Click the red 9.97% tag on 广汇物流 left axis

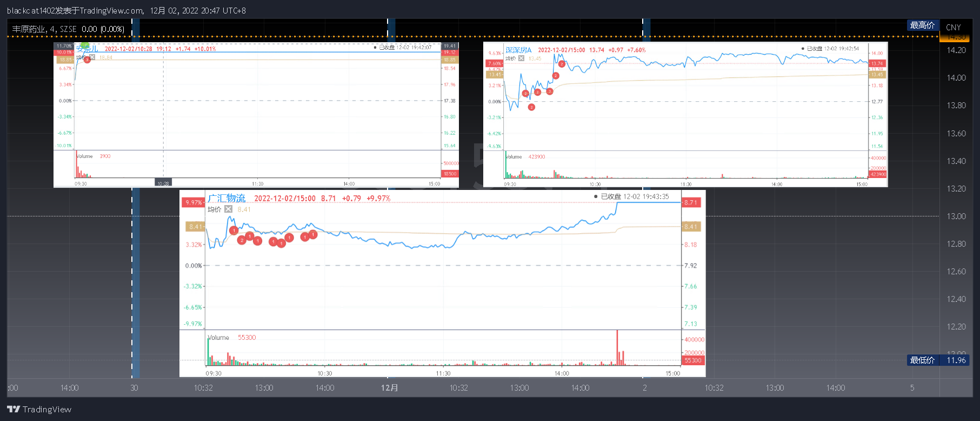tap(194, 202)
